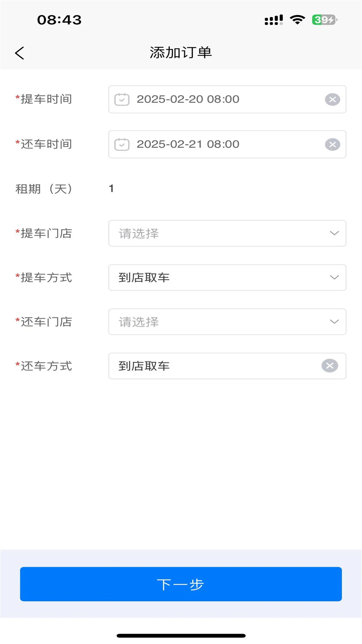Click calendar icon in 提车时间 field

pos(122,99)
